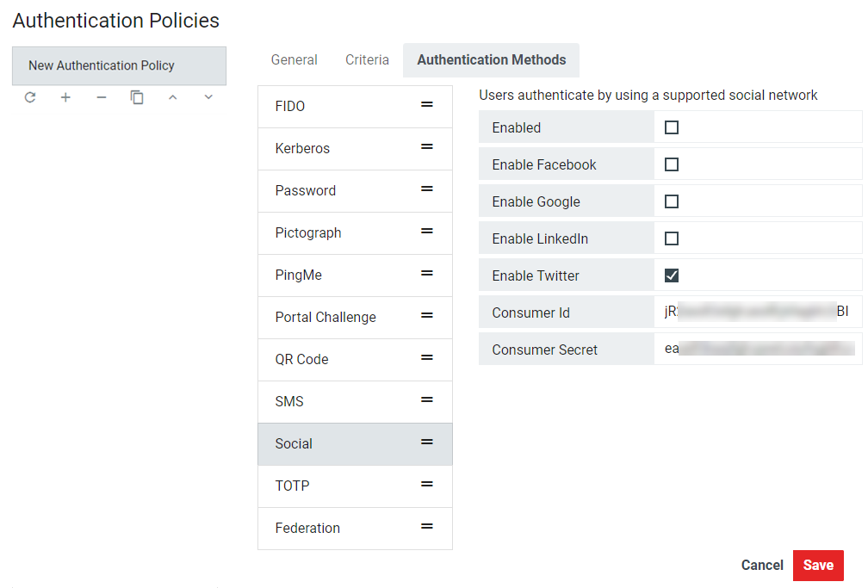This screenshot has width=868, height=588.
Task: Click the refresh policies icon
Action: point(30,98)
